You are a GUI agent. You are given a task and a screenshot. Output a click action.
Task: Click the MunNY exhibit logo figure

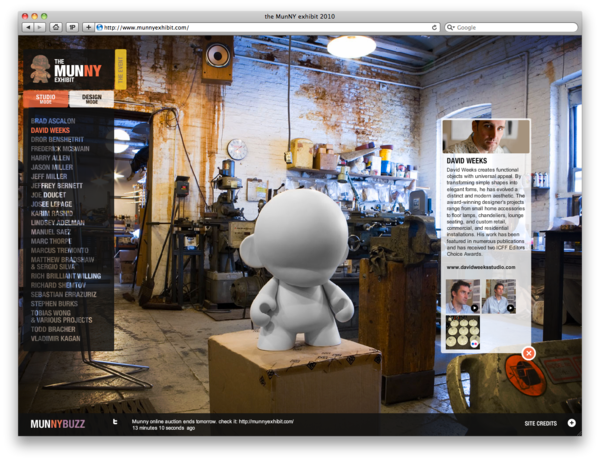coord(40,69)
